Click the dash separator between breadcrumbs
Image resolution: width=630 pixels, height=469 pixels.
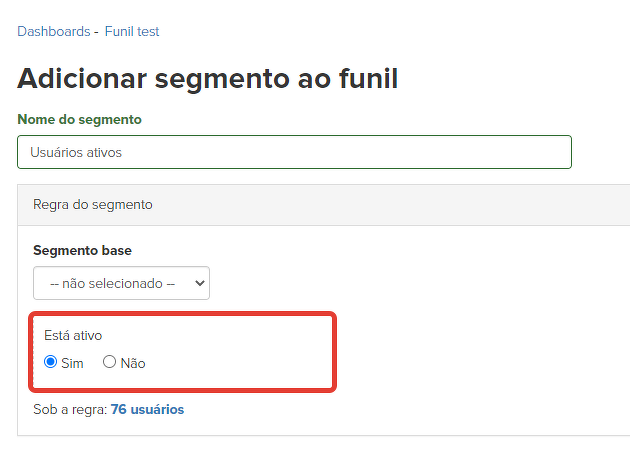click(96, 32)
